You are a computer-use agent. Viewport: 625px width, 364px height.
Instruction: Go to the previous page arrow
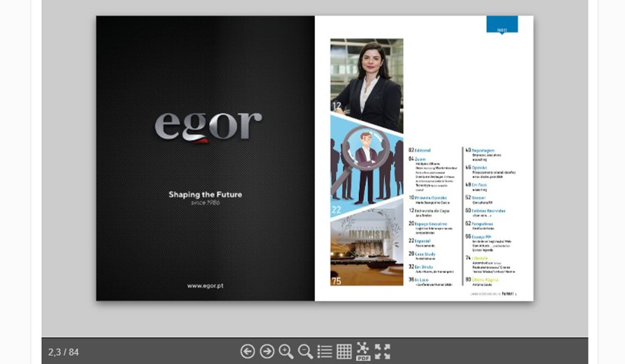(248, 351)
